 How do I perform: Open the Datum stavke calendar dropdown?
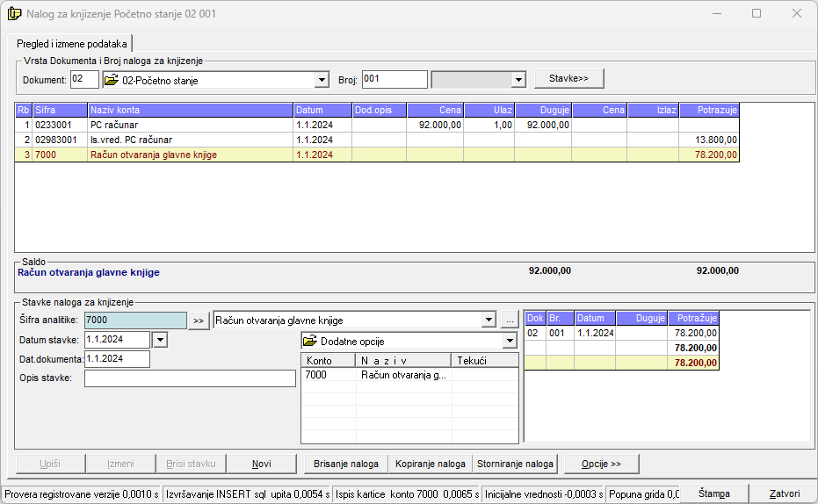(x=159, y=340)
